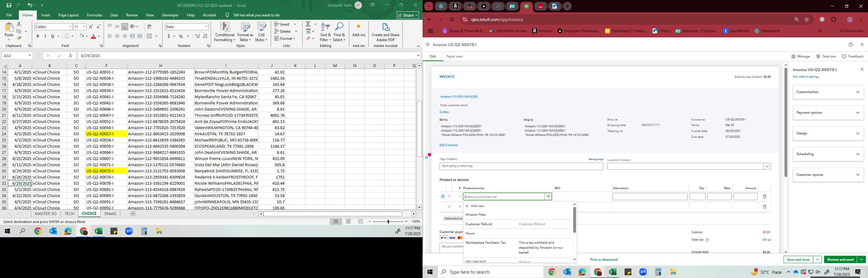868x278 pixels.
Task: Expand the Customization panel section
Action: pyautogui.click(x=828, y=92)
